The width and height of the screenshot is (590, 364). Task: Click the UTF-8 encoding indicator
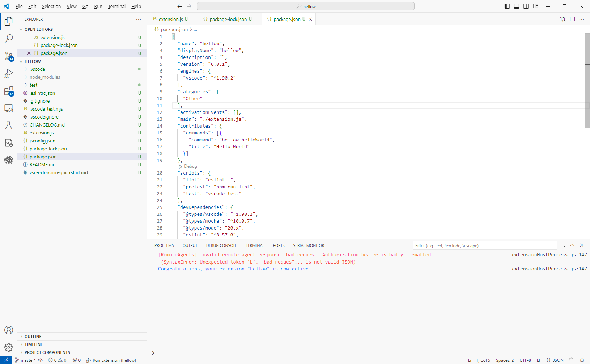click(525, 360)
